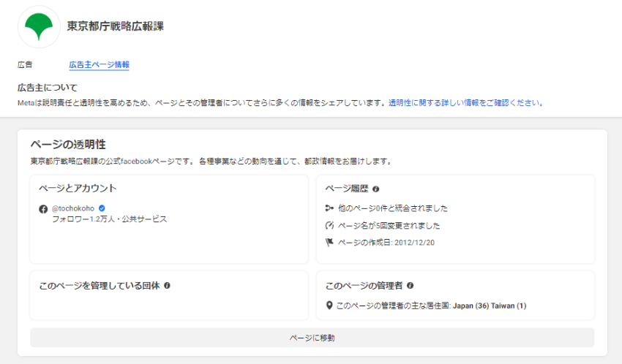Click the info icon beside このページを管理している団体
Viewport: 622px width, 364px height.
pyautogui.click(x=167, y=286)
